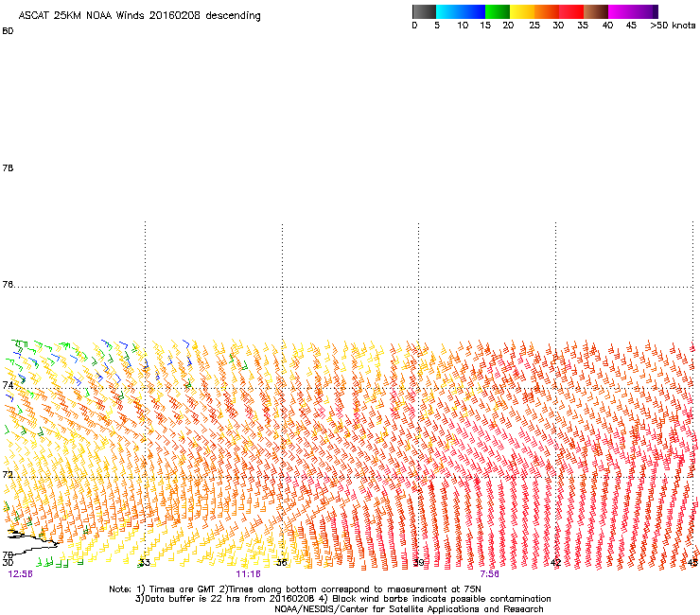Click the 33 longitude axis label
This screenshot has width=700, height=615.
[145, 562]
